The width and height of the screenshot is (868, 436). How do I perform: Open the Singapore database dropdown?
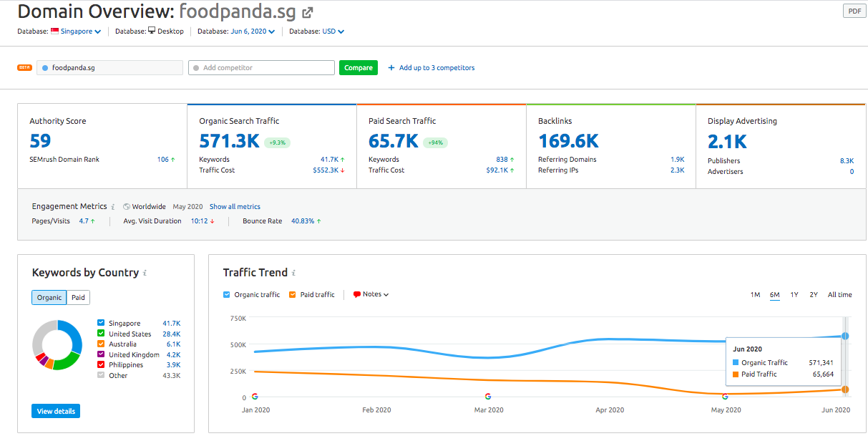tap(81, 32)
